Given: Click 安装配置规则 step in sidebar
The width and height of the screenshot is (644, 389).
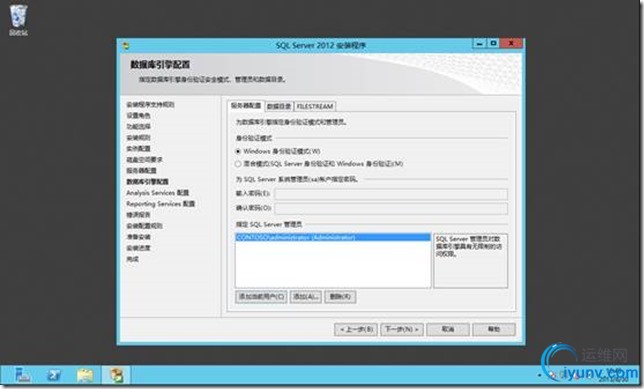Looking at the screenshot, I should pos(145,226).
